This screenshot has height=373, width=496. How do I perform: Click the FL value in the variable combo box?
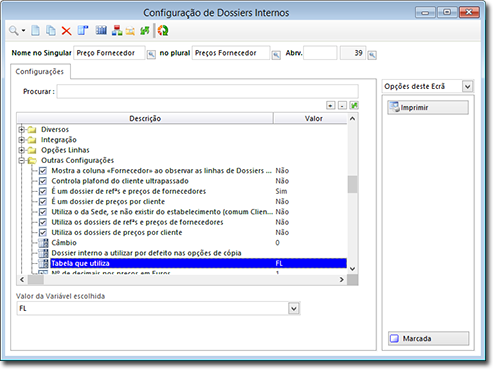pyautogui.click(x=23, y=308)
